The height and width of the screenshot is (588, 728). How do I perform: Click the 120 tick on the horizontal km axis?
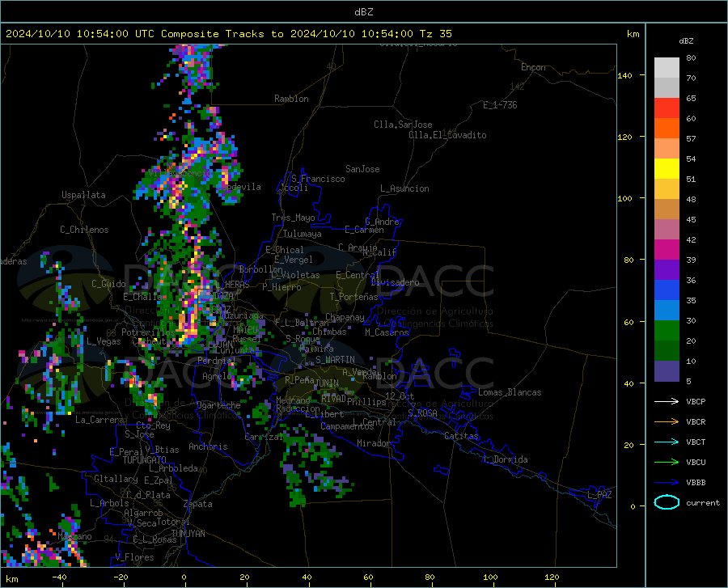(552, 577)
